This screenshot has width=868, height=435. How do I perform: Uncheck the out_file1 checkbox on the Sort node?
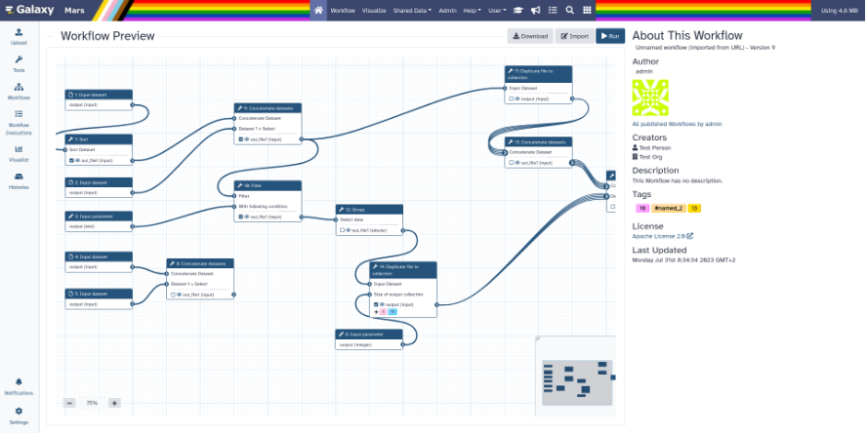tap(71, 160)
